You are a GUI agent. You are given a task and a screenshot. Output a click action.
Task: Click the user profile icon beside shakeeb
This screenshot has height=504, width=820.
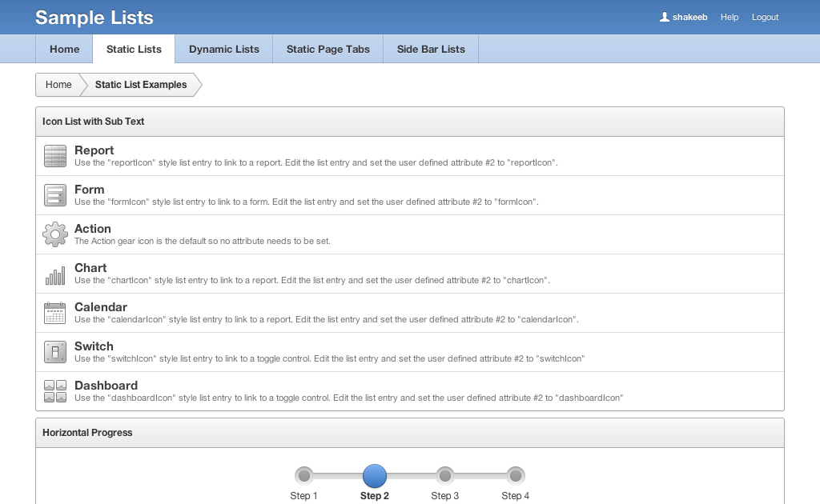(x=664, y=17)
